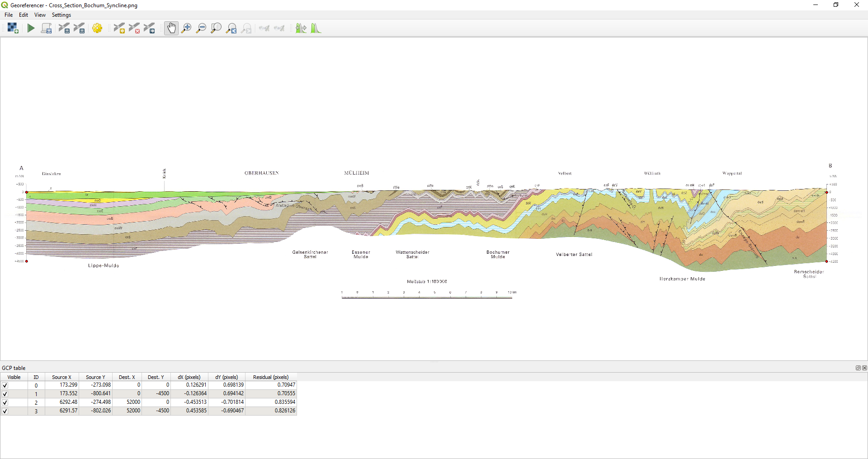This screenshot has height=459, width=868.
Task: Click the Save GCP Points icon
Action: tap(79, 28)
